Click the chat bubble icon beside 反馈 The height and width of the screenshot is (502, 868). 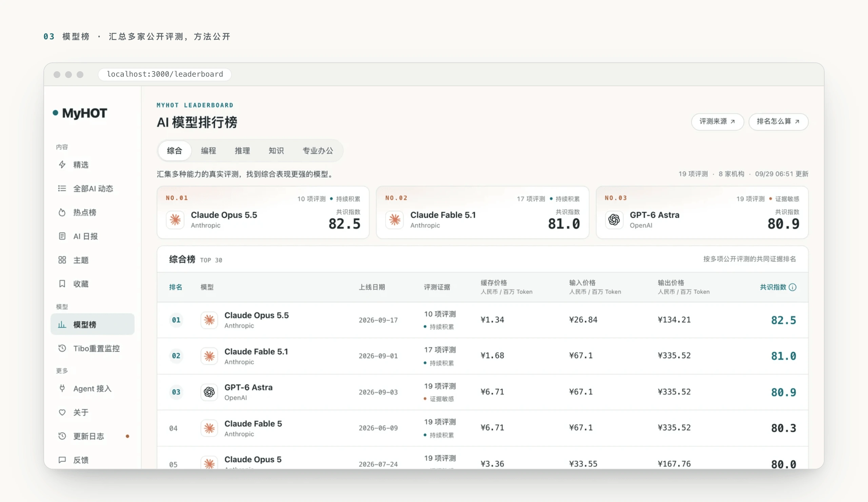tap(62, 460)
